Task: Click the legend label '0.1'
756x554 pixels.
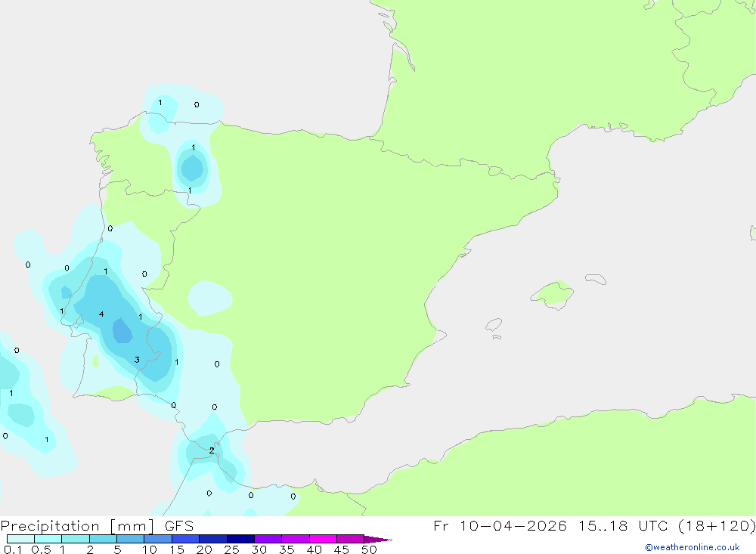Action: coord(13,549)
